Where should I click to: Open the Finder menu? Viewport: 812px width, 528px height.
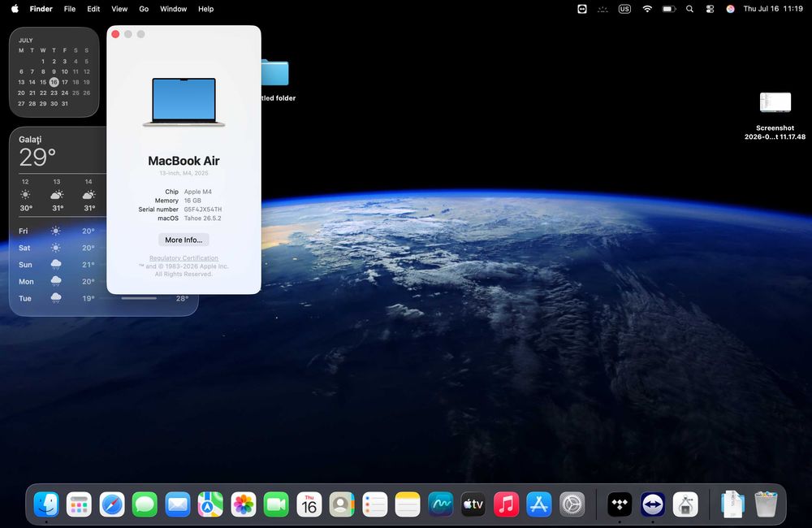(x=41, y=9)
